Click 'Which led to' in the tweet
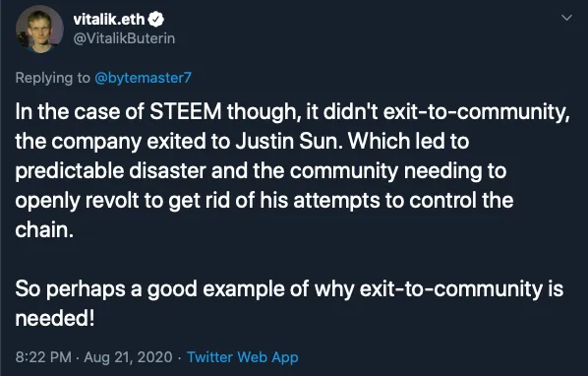The width and height of the screenshot is (588, 376). pos(408,141)
